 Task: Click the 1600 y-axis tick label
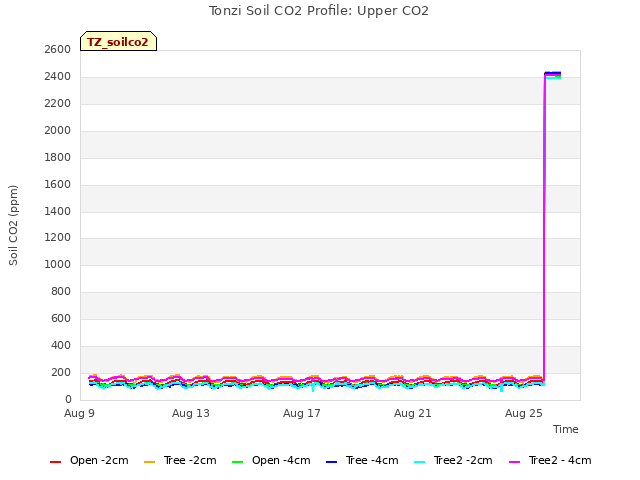(58, 184)
